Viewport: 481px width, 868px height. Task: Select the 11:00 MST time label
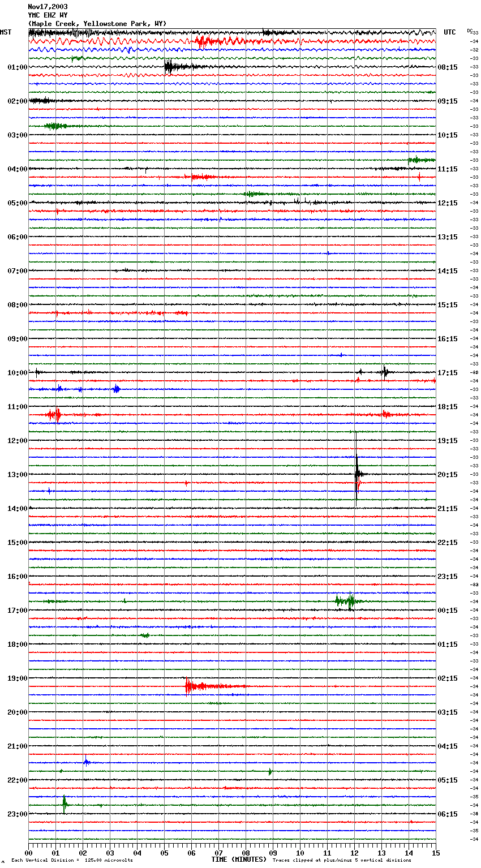click(x=18, y=407)
